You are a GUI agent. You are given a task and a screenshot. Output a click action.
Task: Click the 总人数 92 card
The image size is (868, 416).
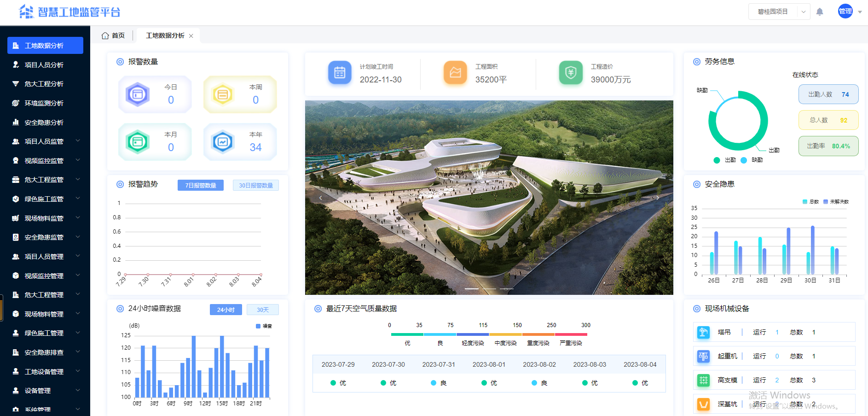pos(828,120)
